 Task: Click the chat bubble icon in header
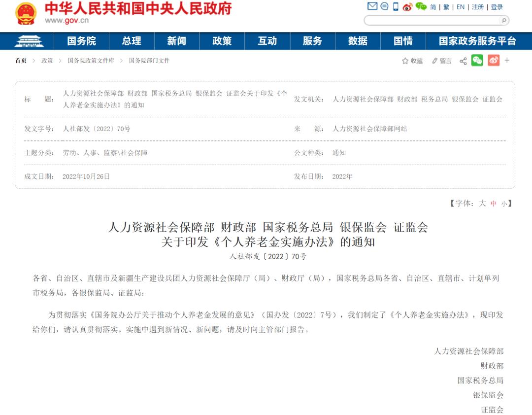(x=384, y=6)
